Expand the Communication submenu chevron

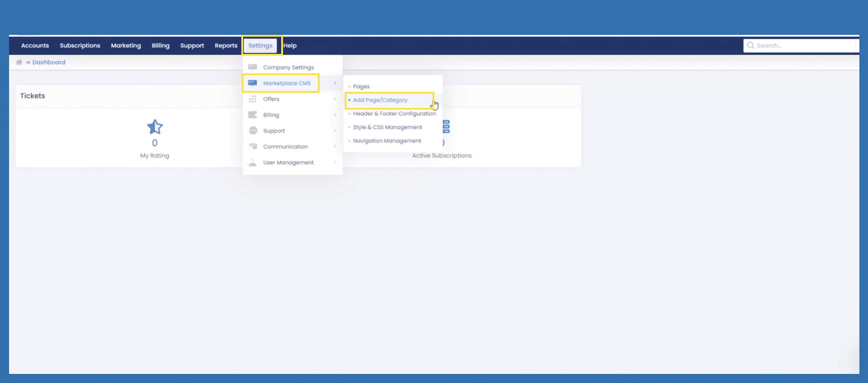pos(335,147)
